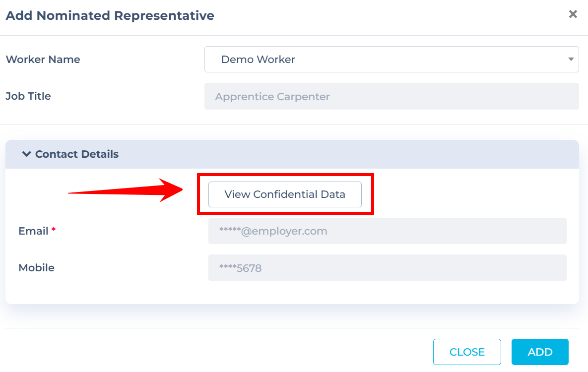The width and height of the screenshot is (588, 372).
Task: Collapse Contact Details using the chevron icon
Action: click(x=26, y=154)
